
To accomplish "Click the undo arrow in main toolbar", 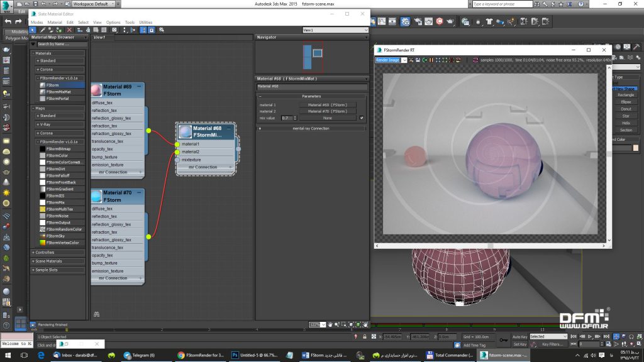I will 8,21.
